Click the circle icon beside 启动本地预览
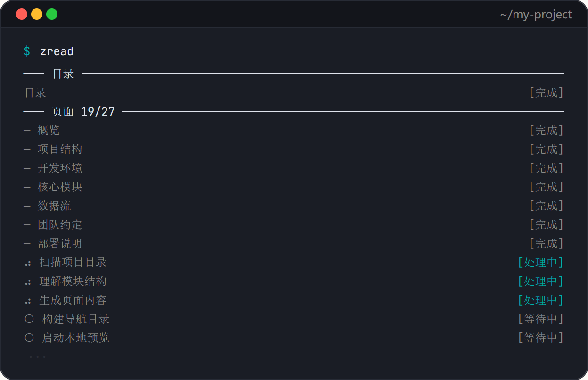588x380 pixels. point(29,338)
